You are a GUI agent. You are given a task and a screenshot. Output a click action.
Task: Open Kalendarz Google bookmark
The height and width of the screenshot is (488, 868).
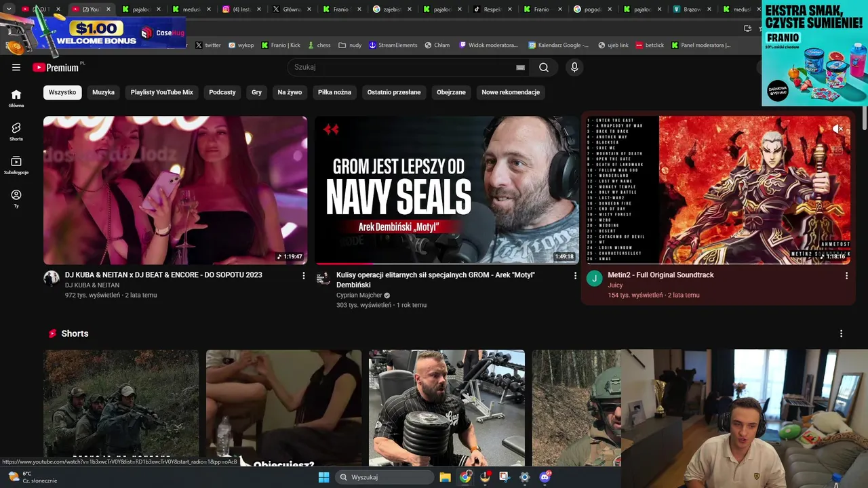559,45
